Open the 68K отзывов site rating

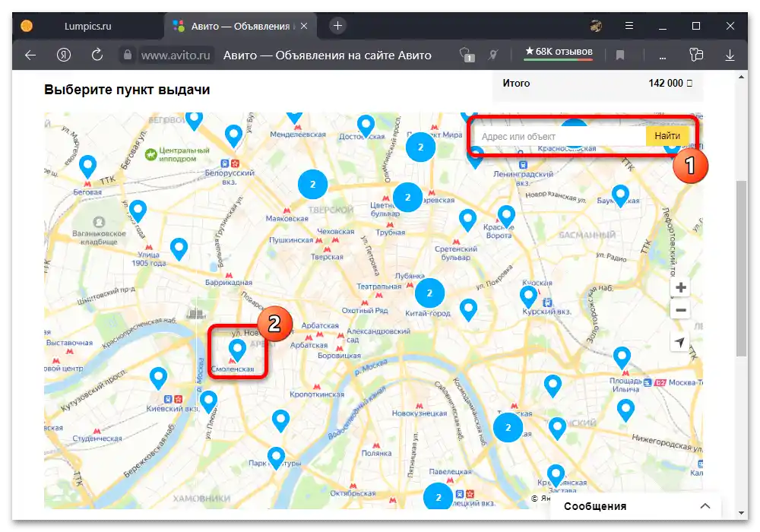point(559,52)
